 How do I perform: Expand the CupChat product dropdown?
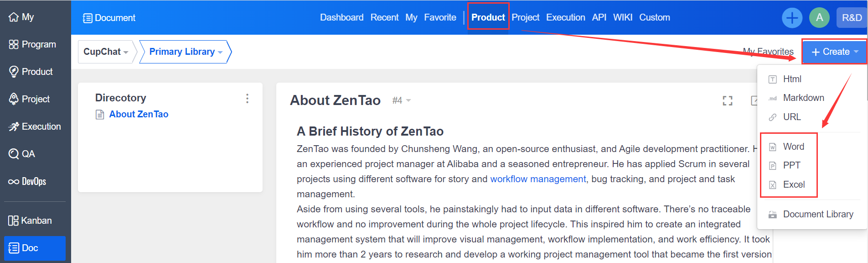click(x=106, y=52)
